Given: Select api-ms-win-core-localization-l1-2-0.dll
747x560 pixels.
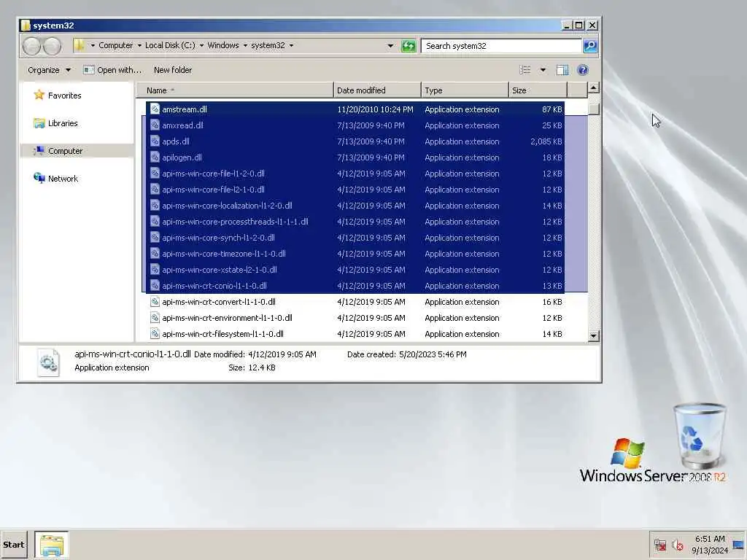Looking at the screenshot, I should tap(228, 205).
